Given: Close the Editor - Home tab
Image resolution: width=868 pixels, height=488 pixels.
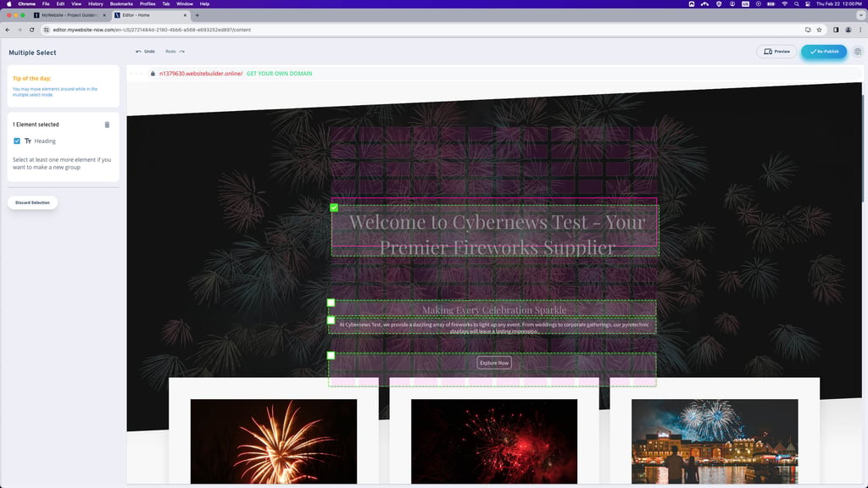Looking at the screenshot, I should (x=185, y=15).
